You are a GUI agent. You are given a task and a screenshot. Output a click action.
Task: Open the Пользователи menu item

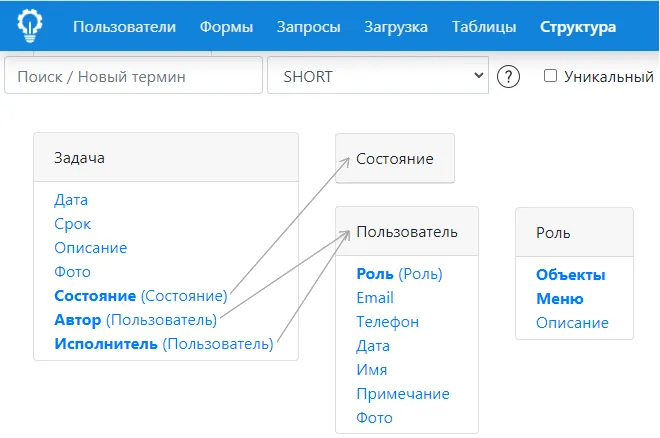coord(125,27)
